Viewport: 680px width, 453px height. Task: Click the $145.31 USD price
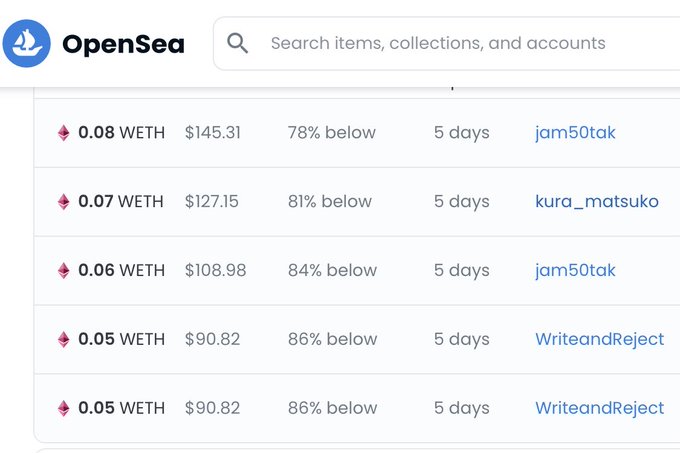pos(212,132)
